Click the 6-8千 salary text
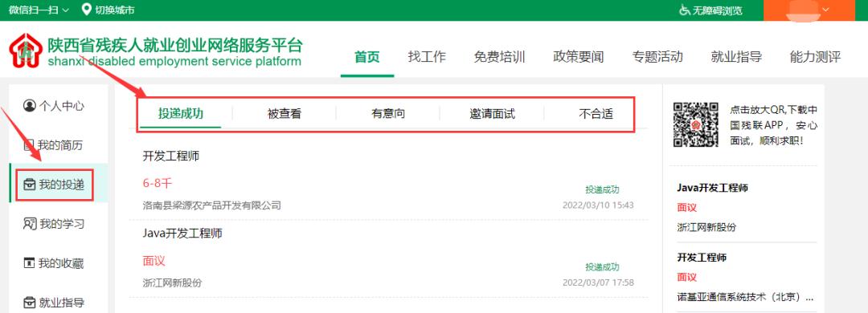Screen dimensions: 868x313 [158, 184]
